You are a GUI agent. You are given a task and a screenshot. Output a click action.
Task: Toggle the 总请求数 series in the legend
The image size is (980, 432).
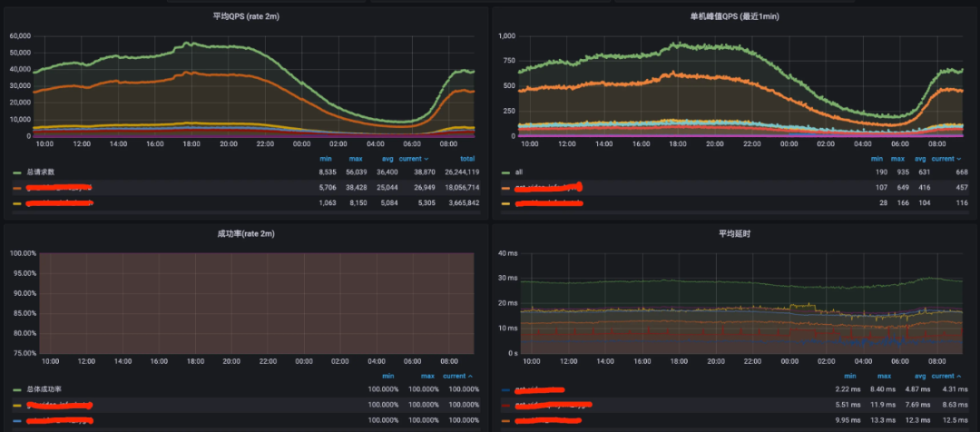point(40,172)
